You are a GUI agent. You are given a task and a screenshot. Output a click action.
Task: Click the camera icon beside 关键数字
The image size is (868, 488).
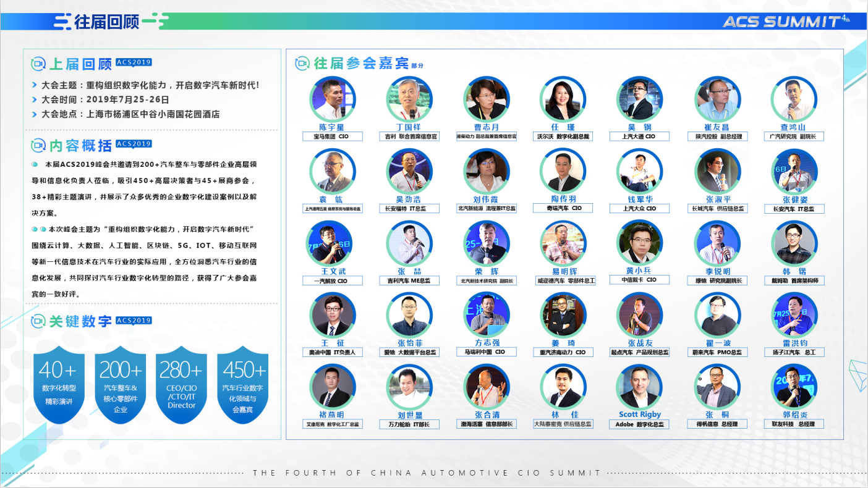point(38,321)
